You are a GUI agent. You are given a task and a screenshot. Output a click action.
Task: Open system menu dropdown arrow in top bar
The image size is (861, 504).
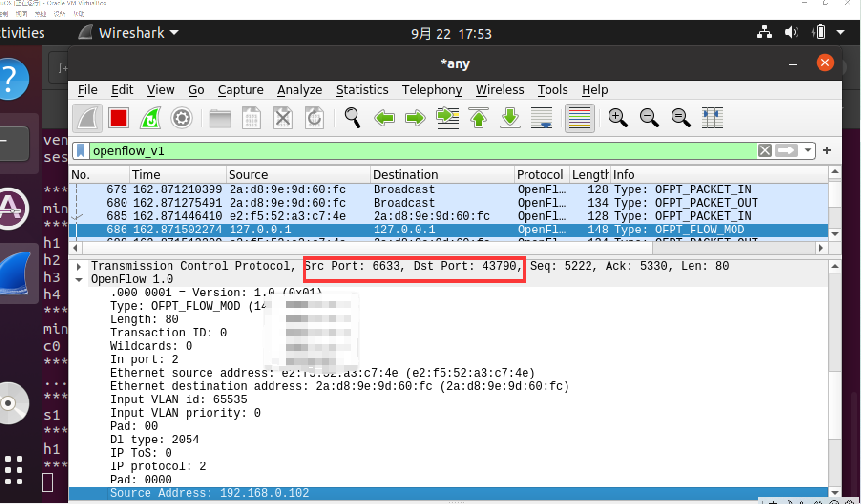[x=840, y=32]
